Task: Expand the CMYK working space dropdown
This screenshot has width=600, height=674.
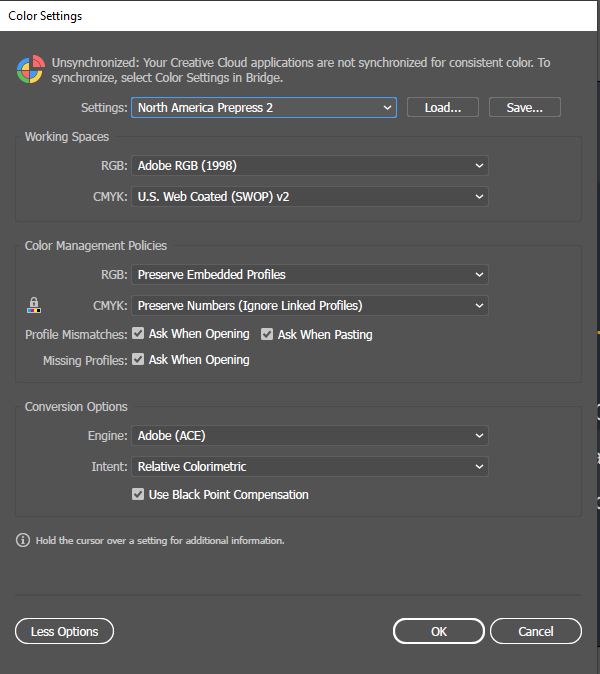Action: [x=309, y=196]
